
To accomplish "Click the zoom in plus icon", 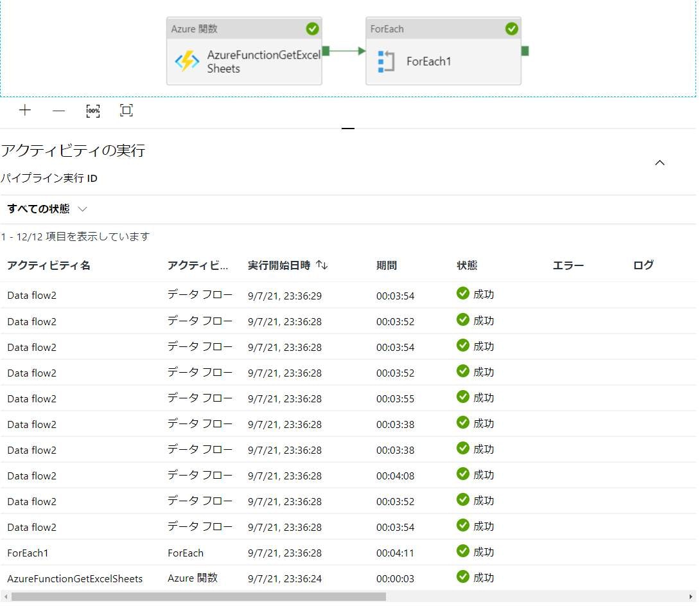I will 25,110.
